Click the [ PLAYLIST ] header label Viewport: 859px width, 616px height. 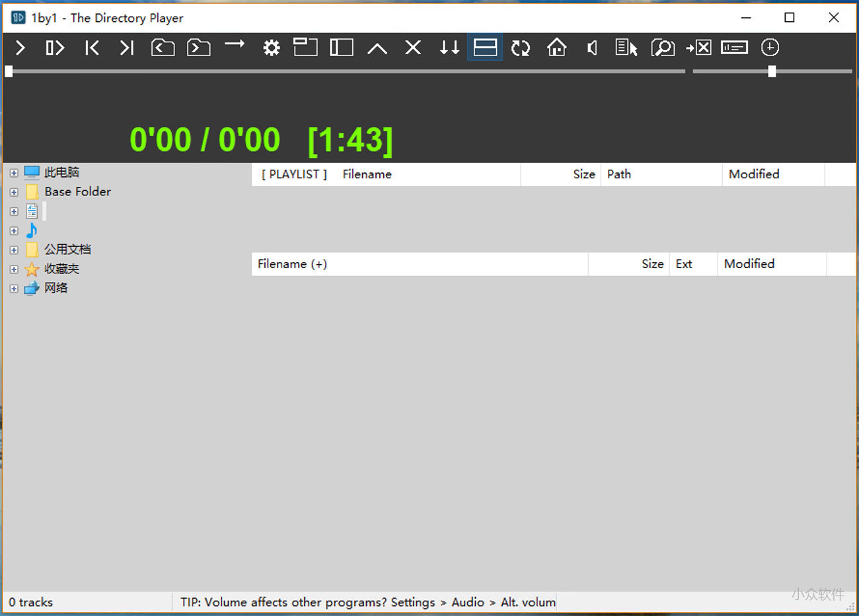point(294,174)
